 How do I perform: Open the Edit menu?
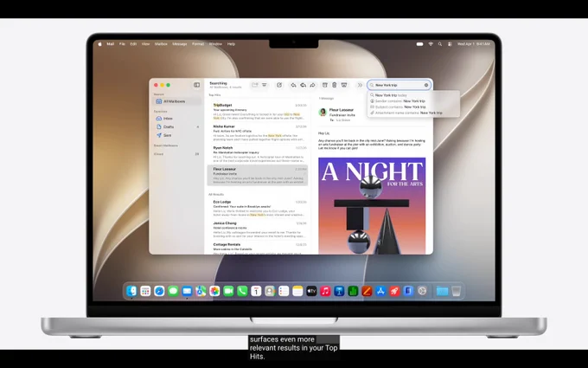pos(133,44)
